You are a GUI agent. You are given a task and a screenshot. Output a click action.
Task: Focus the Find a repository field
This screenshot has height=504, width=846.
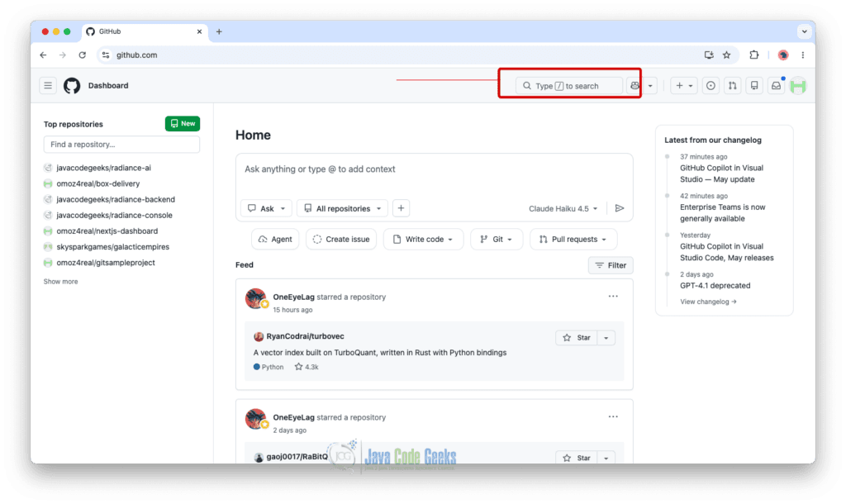click(121, 145)
